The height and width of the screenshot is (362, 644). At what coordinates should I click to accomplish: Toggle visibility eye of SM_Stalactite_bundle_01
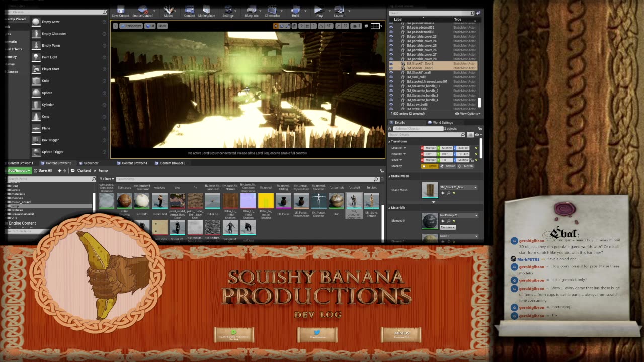[391, 86]
